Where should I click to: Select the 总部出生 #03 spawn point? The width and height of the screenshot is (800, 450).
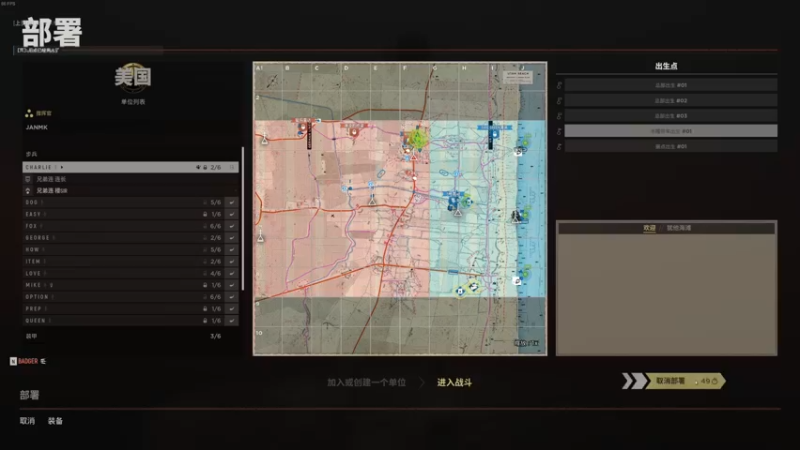(670, 116)
